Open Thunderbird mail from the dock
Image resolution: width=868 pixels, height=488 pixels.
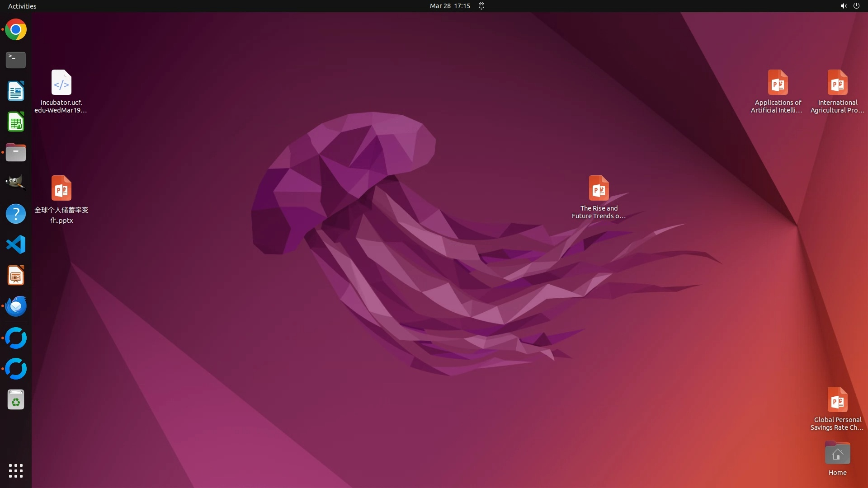(x=16, y=306)
